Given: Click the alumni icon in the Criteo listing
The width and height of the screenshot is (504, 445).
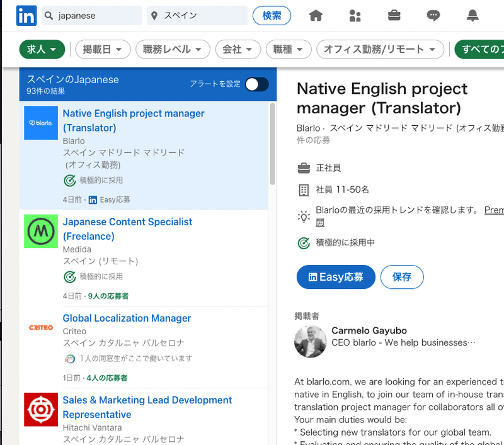Looking at the screenshot, I should pos(70,359).
